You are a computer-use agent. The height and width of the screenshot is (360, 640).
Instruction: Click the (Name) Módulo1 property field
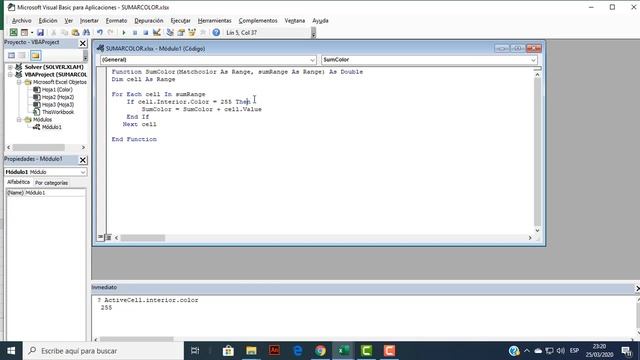tap(46, 193)
